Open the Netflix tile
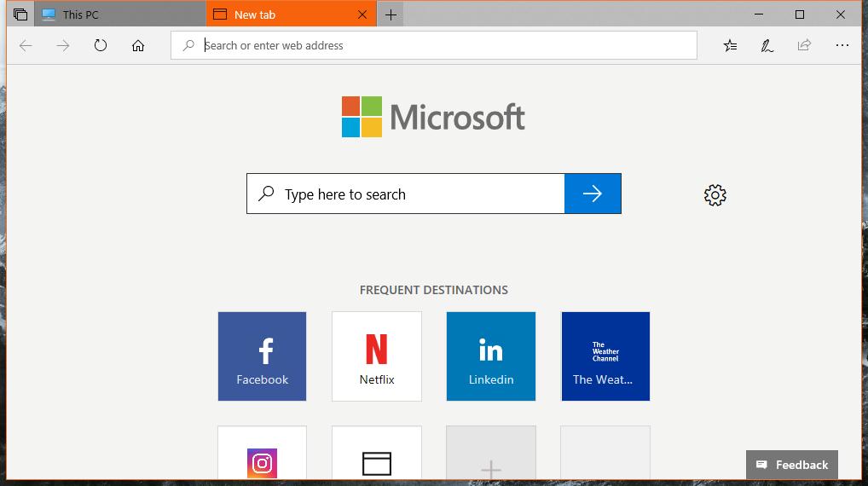The image size is (868, 486). [x=376, y=356]
